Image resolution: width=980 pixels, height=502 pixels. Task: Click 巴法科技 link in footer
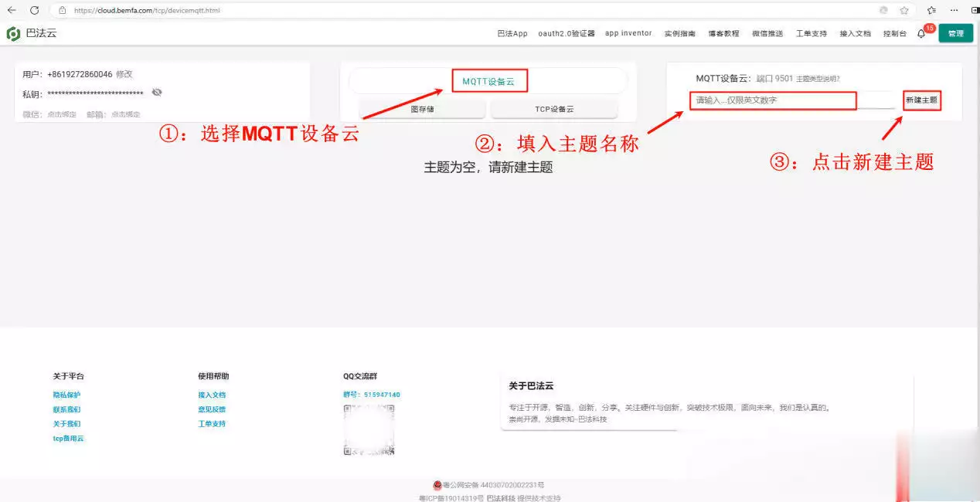pos(501,498)
